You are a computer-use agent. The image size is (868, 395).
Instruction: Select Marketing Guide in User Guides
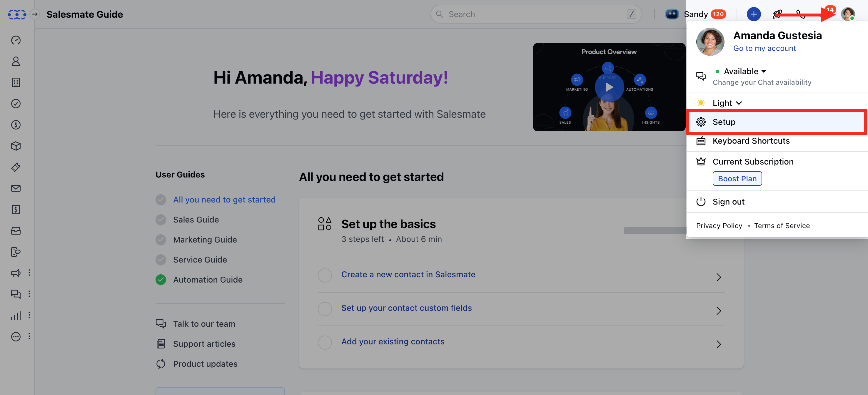(205, 240)
